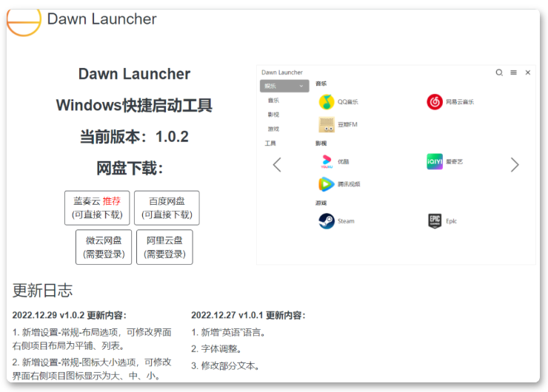This screenshot has height=392, width=548.
Task: Launch Steam from its icon
Action: coord(327,221)
